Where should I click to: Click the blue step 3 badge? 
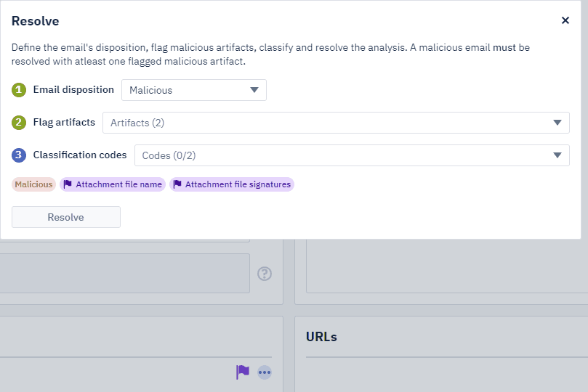(x=19, y=155)
